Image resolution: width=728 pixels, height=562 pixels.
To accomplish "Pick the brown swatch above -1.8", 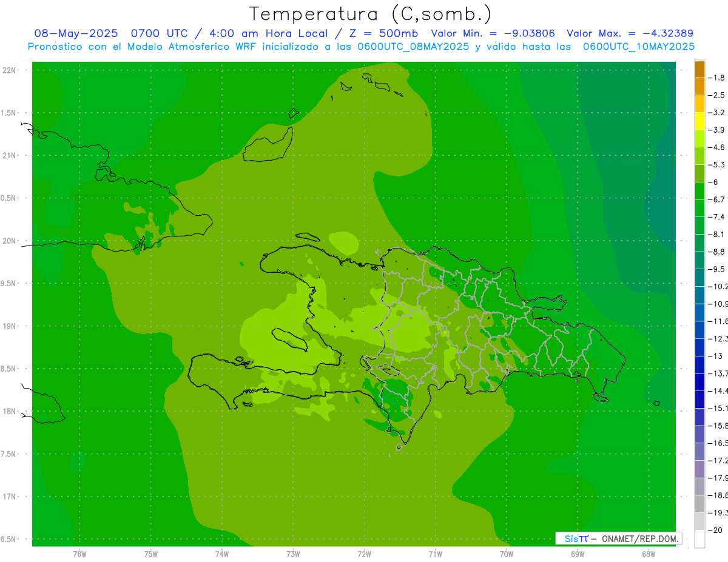I will 699,69.
